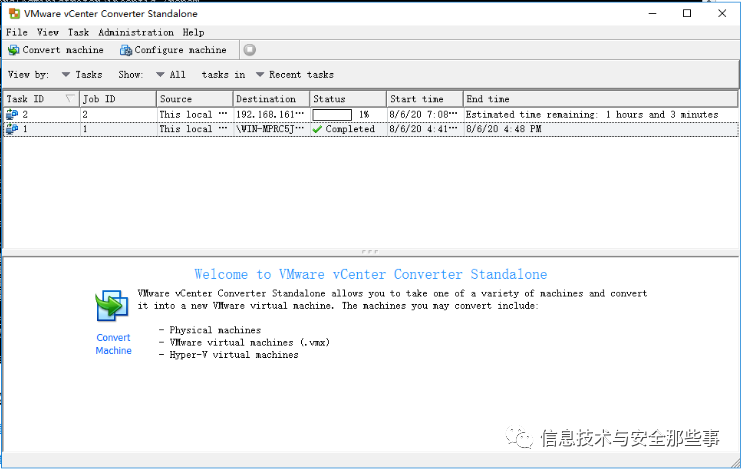Click the window resize grip corner
Image resolution: width=743 pixels, height=470 pixels.
click(x=735, y=463)
